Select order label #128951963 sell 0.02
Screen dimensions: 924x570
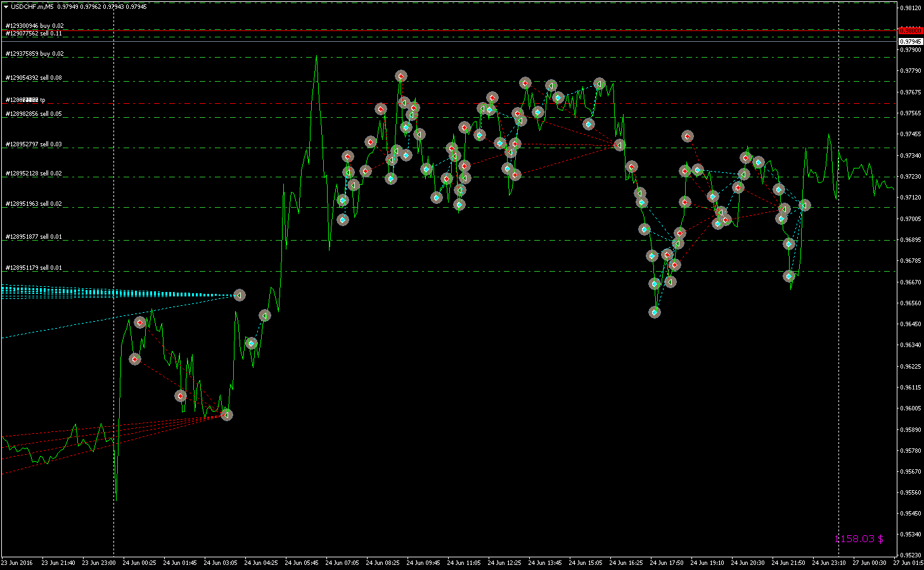[x=34, y=204]
